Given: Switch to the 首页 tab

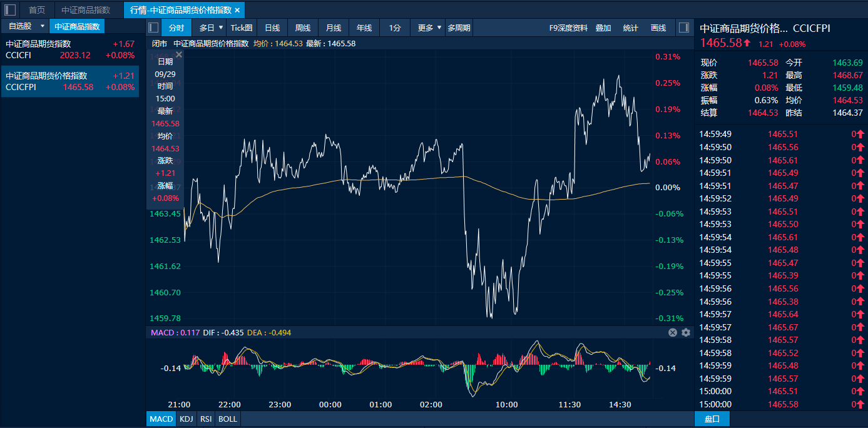Looking at the screenshot, I should (37, 10).
